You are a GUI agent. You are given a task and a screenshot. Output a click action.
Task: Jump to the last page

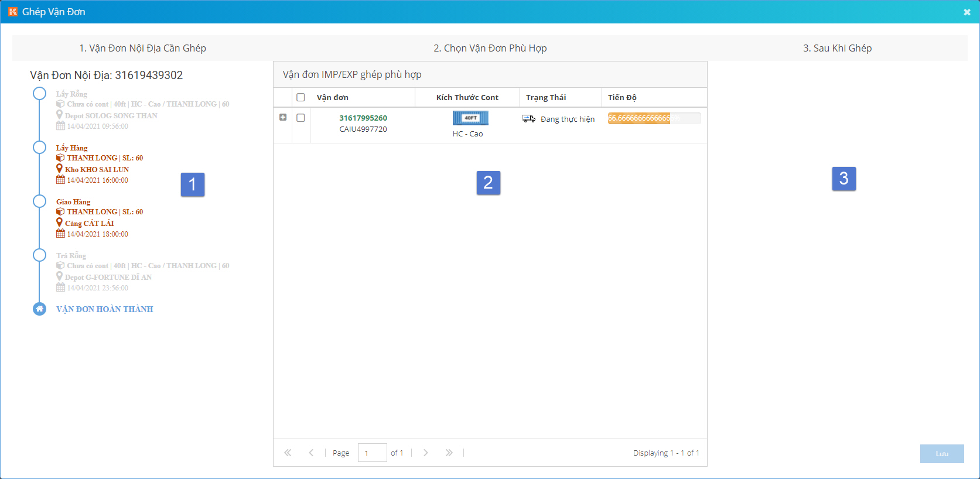[x=449, y=453]
